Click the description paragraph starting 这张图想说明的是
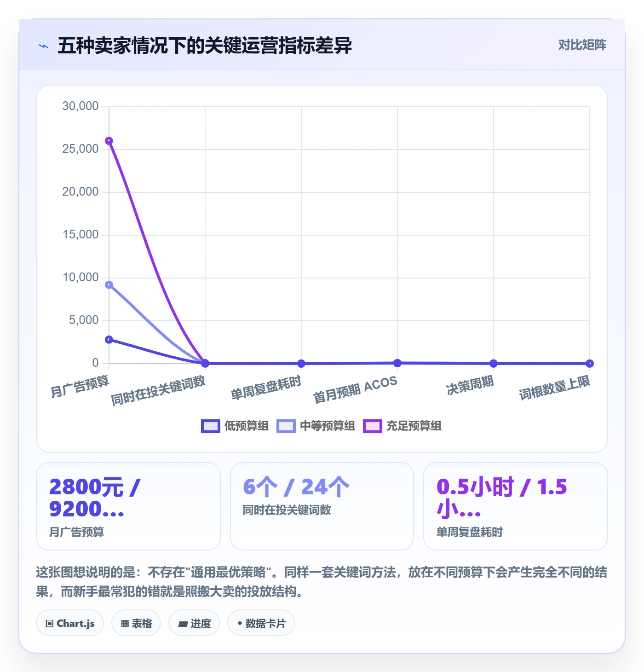 322,582
